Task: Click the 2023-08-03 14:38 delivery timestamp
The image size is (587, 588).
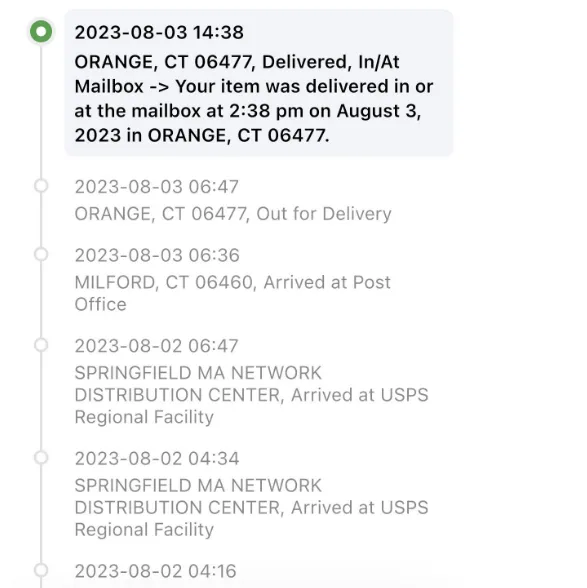Action: (x=159, y=32)
